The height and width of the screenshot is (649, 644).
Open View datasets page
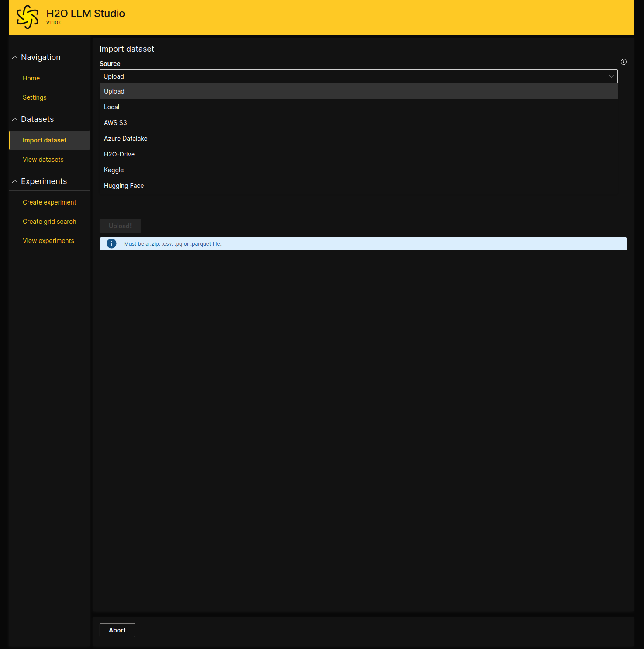tap(49, 160)
